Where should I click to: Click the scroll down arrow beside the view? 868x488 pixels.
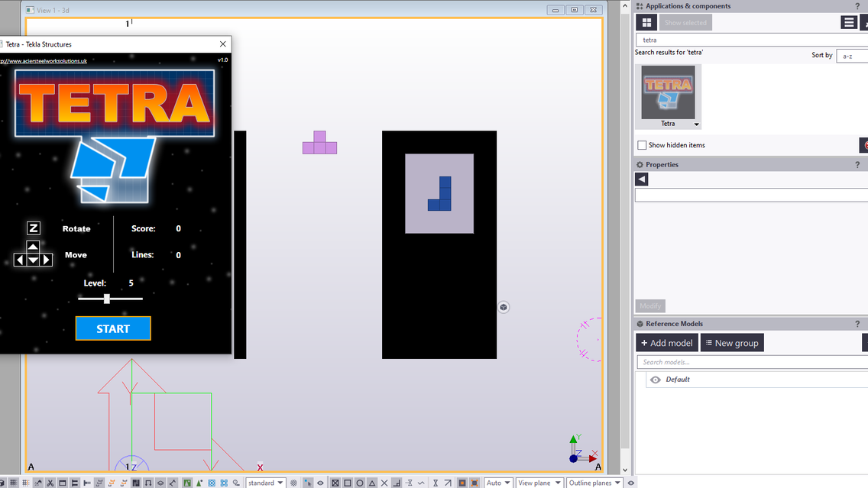[x=625, y=470]
